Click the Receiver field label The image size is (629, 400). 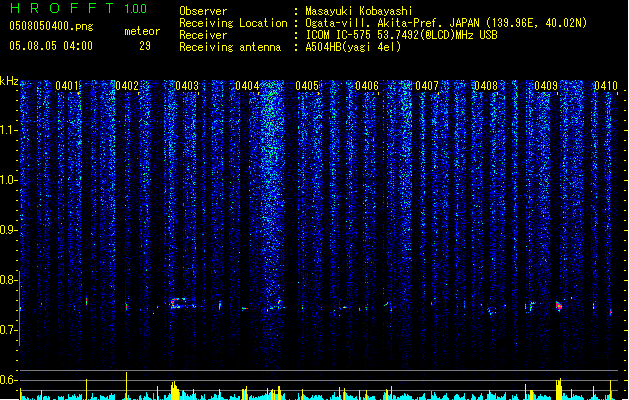tap(203, 35)
